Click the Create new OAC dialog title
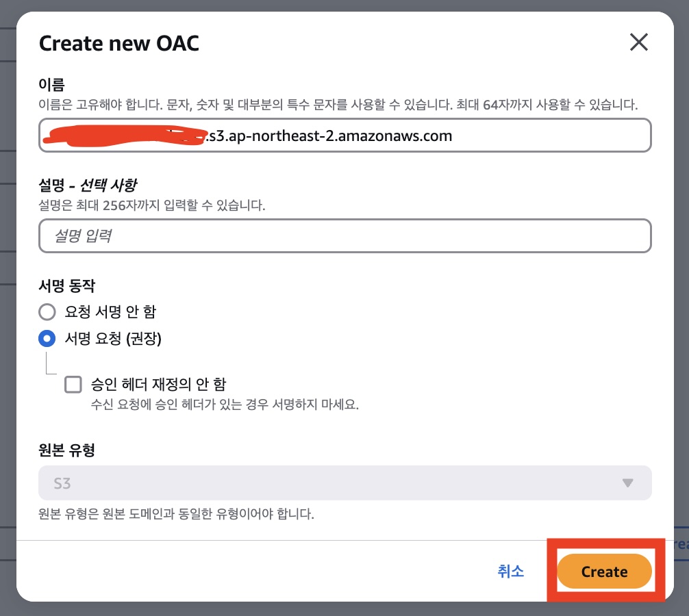 pos(119,44)
